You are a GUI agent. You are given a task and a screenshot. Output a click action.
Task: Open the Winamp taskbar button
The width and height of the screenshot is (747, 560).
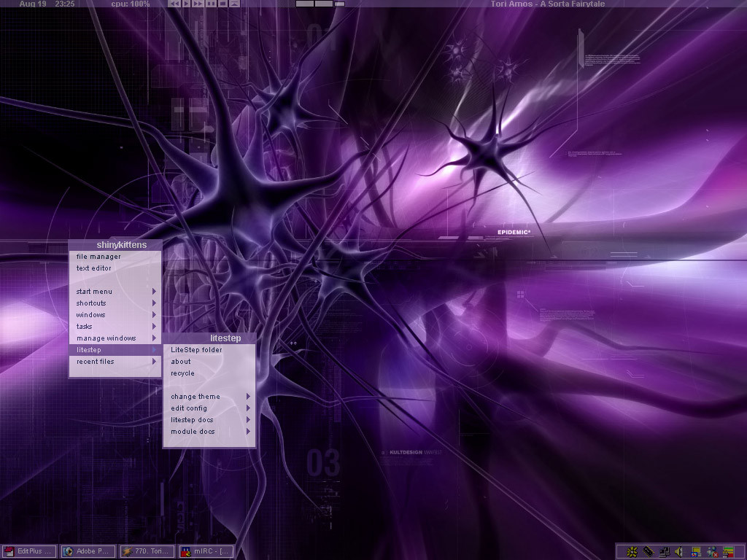coord(146,551)
